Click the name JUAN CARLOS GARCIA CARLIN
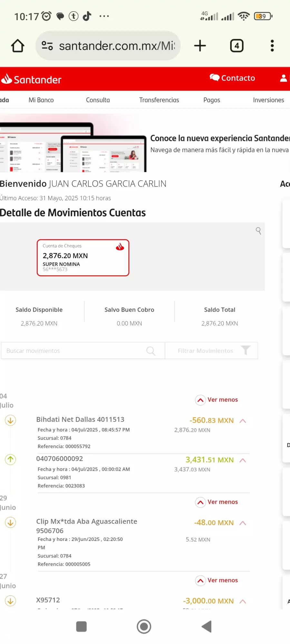The width and height of the screenshot is (290, 644). 108,184
